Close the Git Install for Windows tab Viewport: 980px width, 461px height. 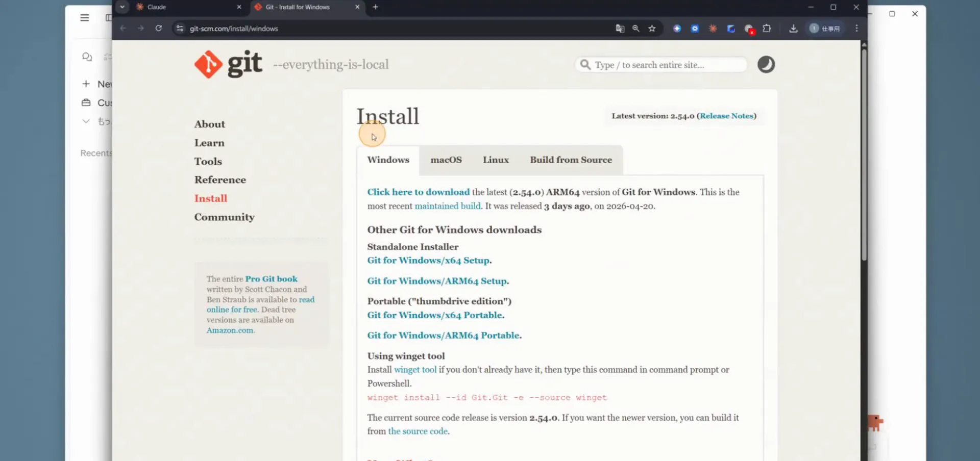pos(357,7)
